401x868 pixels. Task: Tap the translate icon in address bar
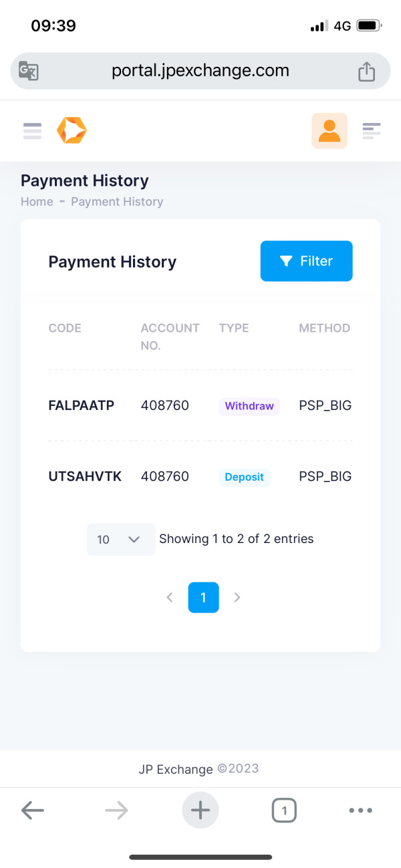tap(28, 71)
